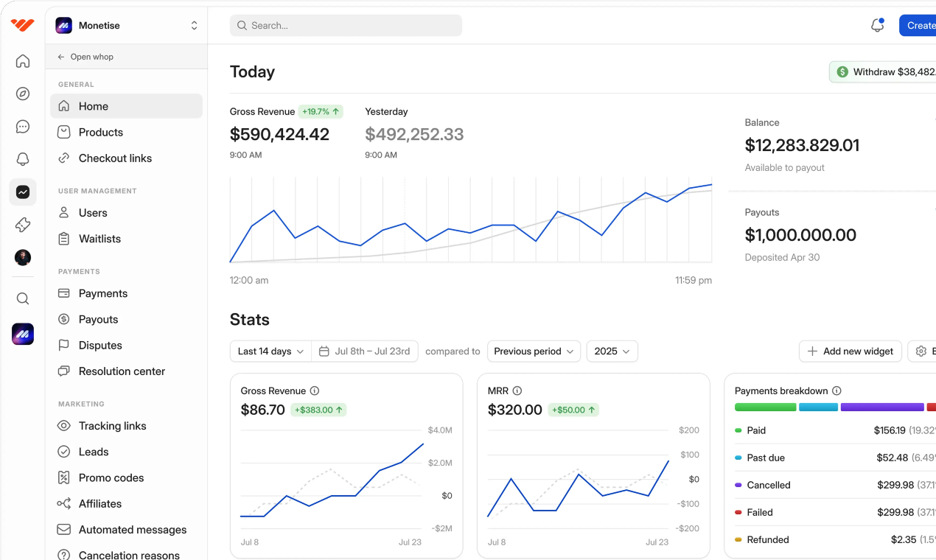Open search from the left rail magnifier
Screen dimensions: 936x560
coord(22,298)
